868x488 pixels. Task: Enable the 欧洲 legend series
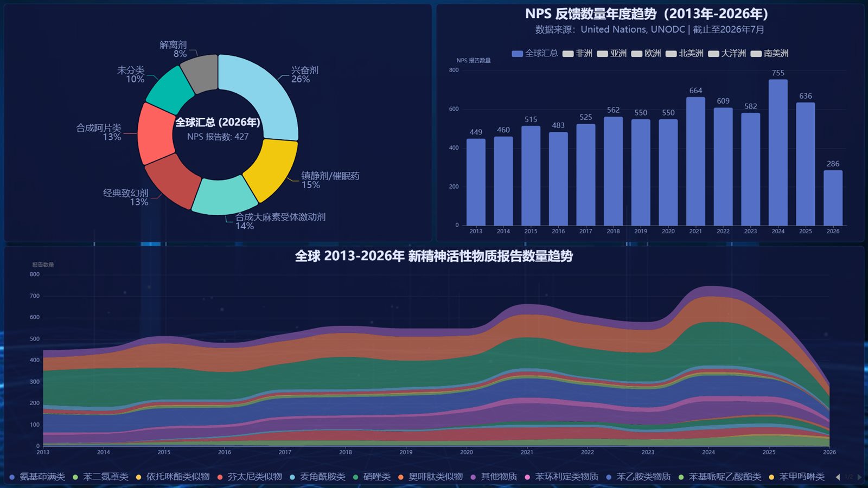[646, 53]
